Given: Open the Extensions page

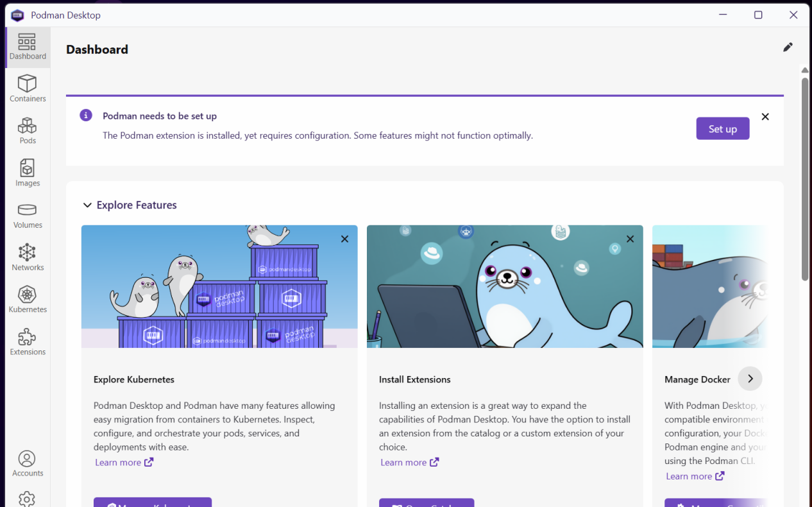Looking at the screenshot, I should tap(28, 341).
